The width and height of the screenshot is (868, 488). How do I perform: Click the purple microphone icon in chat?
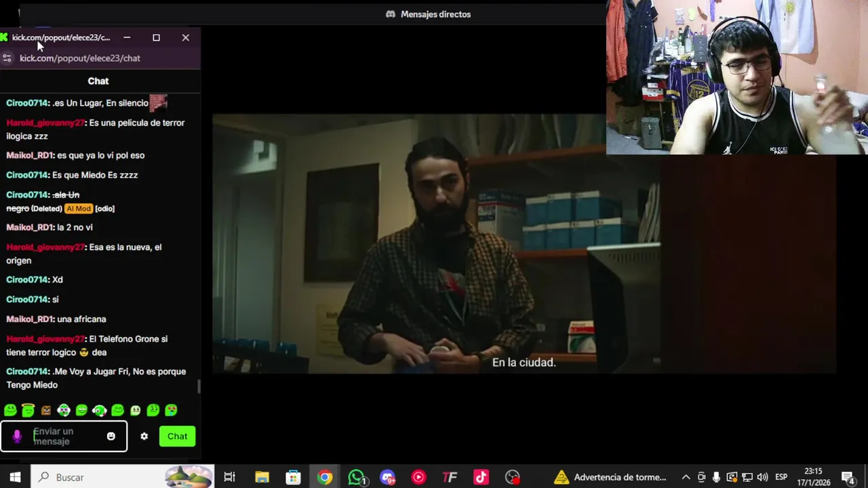tap(17, 436)
